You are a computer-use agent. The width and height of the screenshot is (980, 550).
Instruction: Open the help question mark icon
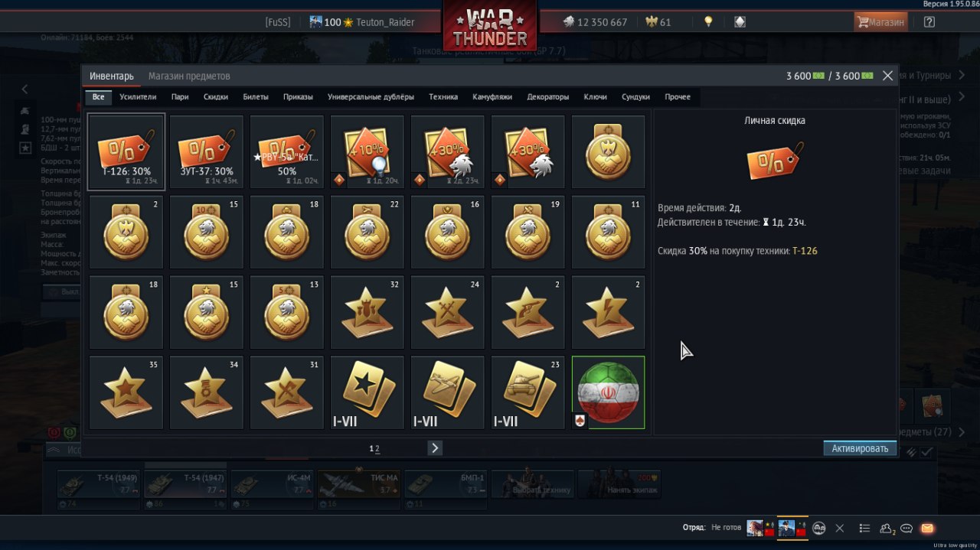(x=929, y=22)
